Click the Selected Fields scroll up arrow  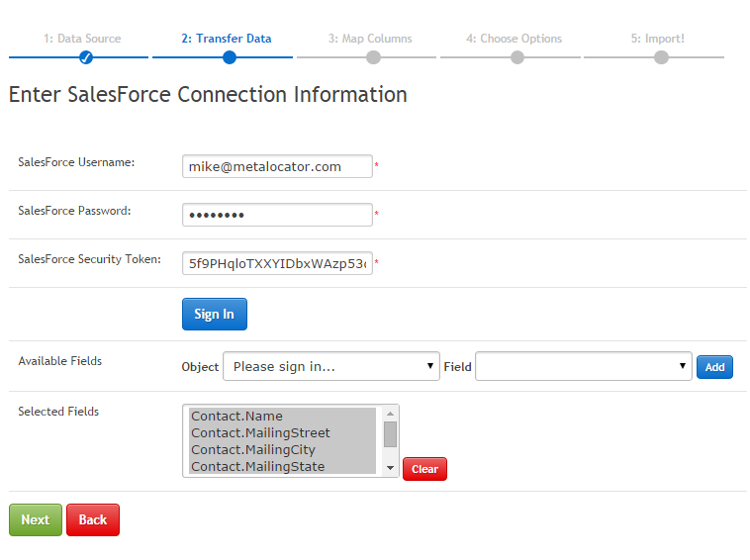(x=390, y=414)
